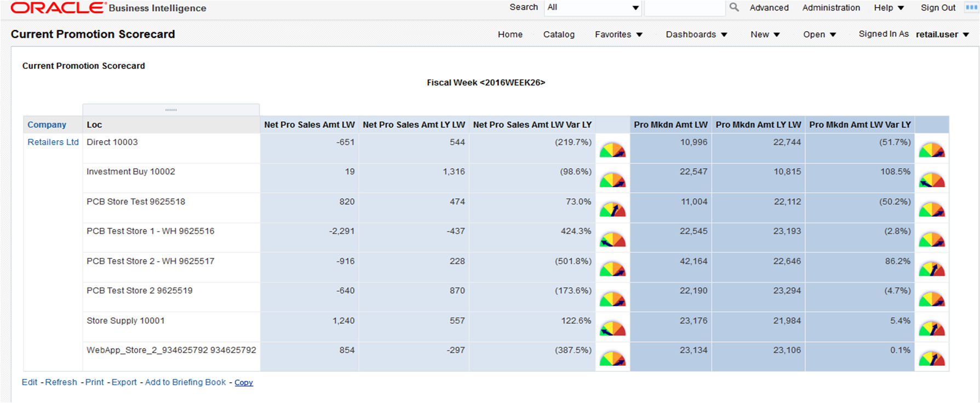
Task: Click the search magnifier icon
Action: (x=734, y=7)
